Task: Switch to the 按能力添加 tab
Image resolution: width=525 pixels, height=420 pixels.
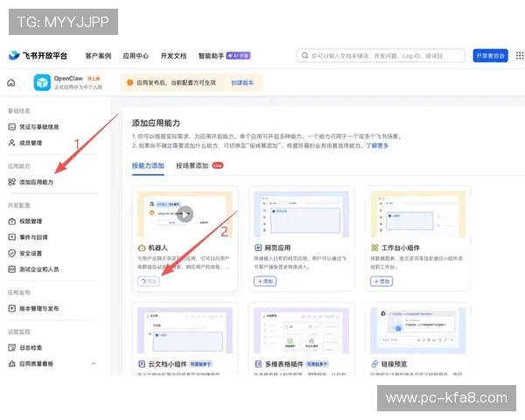Action: coord(148,165)
